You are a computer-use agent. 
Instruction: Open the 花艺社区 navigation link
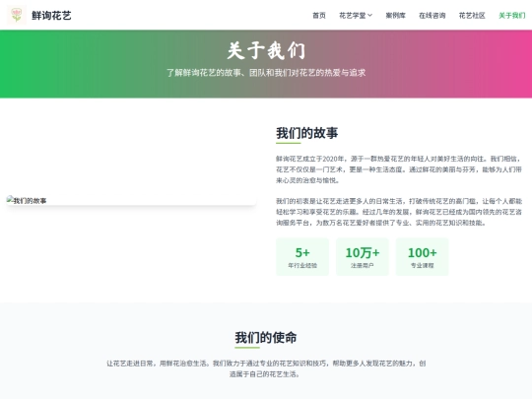coord(472,15)
